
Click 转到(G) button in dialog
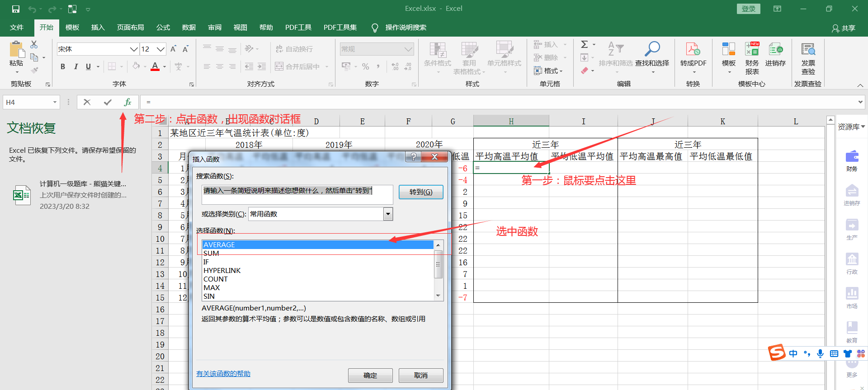(x=421, y=192)
